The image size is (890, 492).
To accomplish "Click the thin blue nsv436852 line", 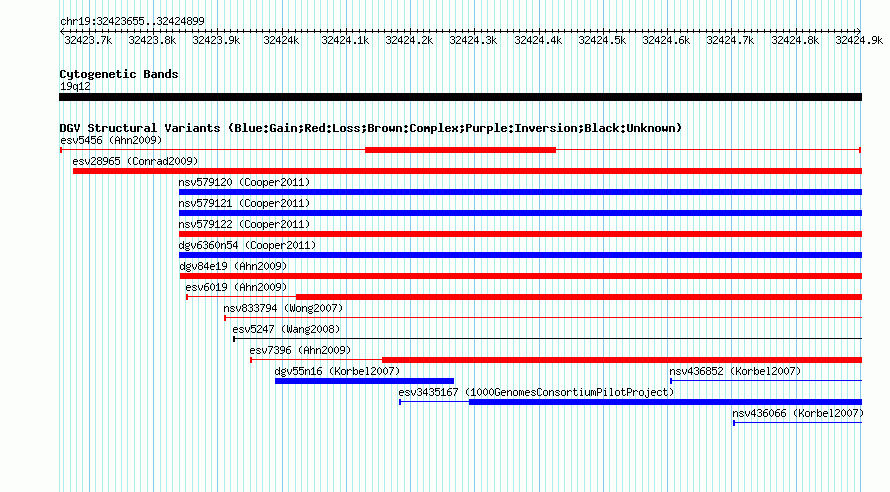I will [x=766, y=381].
